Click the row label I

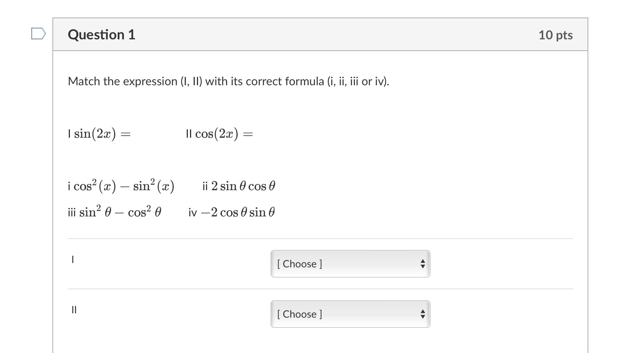coord(73,260)
